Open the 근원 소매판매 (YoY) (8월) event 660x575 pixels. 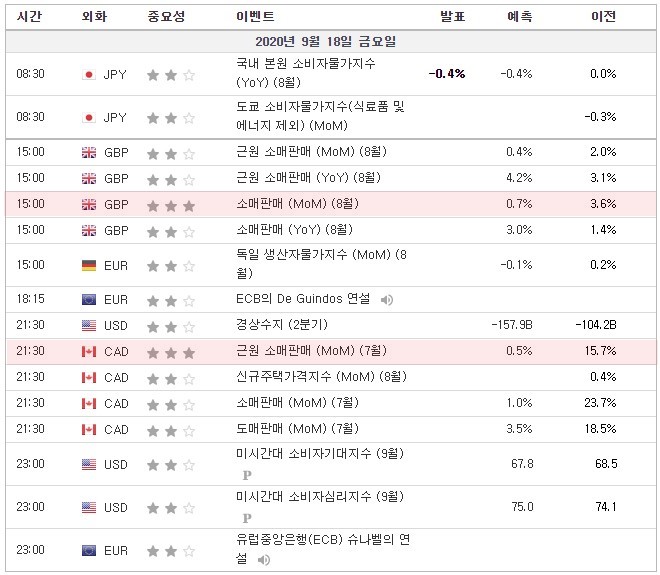click(308, 178)
